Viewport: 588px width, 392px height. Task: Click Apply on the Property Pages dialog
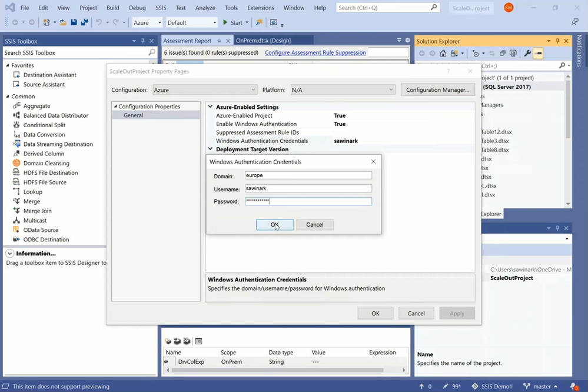coord(457,313)
